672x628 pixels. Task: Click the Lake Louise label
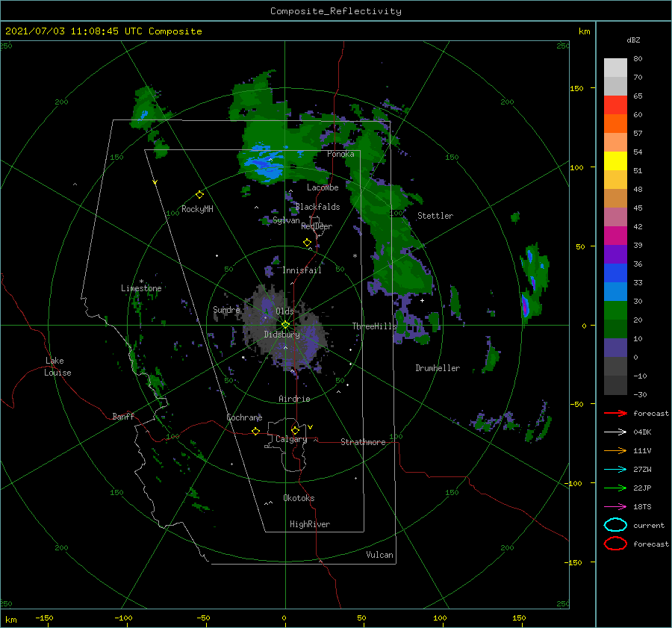click(57, 367)
